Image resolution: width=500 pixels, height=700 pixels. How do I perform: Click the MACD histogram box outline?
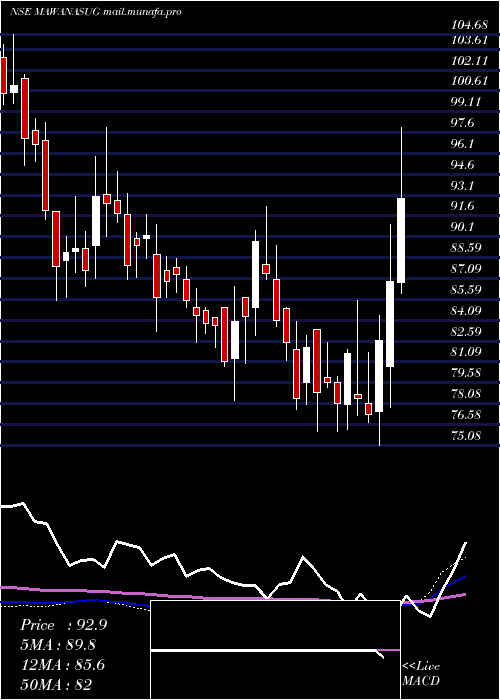(x=275, y=650)
